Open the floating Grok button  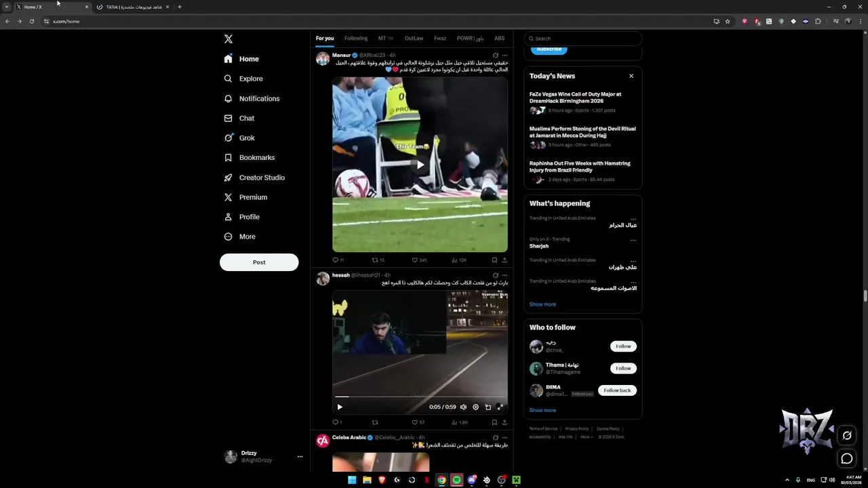pos(847,435)
